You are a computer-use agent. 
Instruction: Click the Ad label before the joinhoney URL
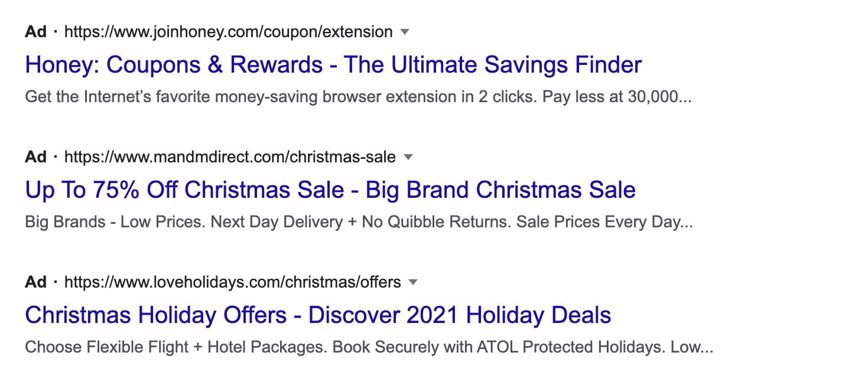[35, 32]
